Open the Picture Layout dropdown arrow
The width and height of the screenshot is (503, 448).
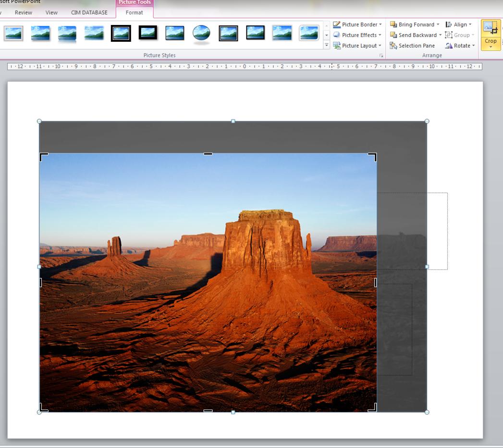[x=380, y=46]
